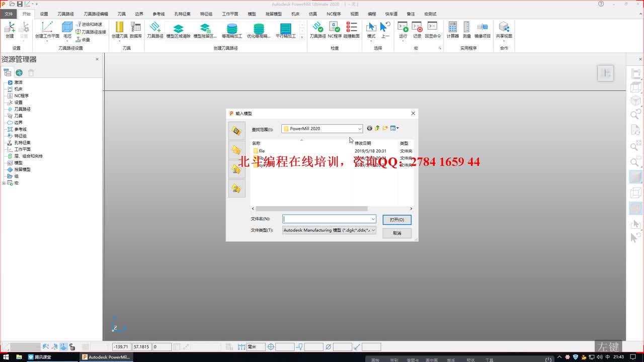Open the 文件名 combo box dropdown arrow
Viewport: 644px width, 362px height.
click(x=373, y=219)
